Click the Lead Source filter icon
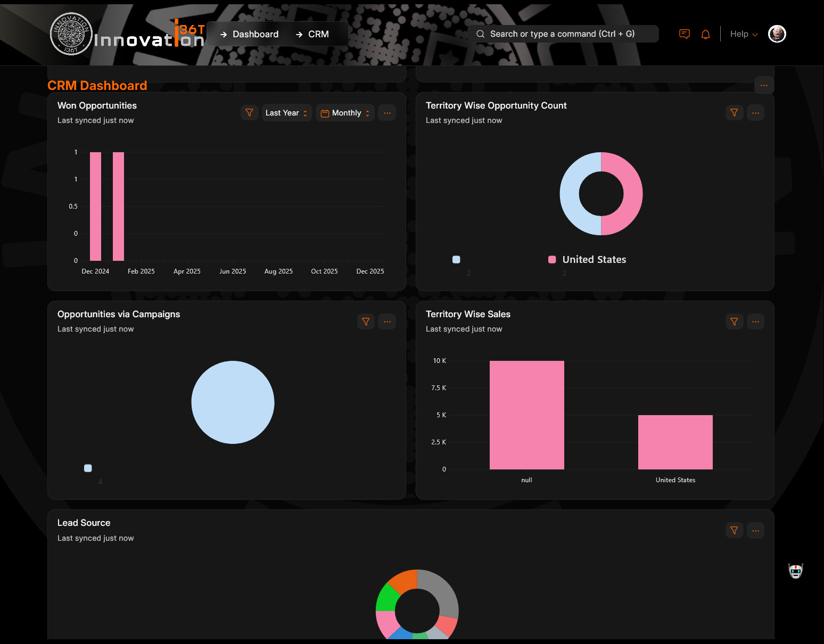This screenshot has height=644, width=824. tap(734, 531)
